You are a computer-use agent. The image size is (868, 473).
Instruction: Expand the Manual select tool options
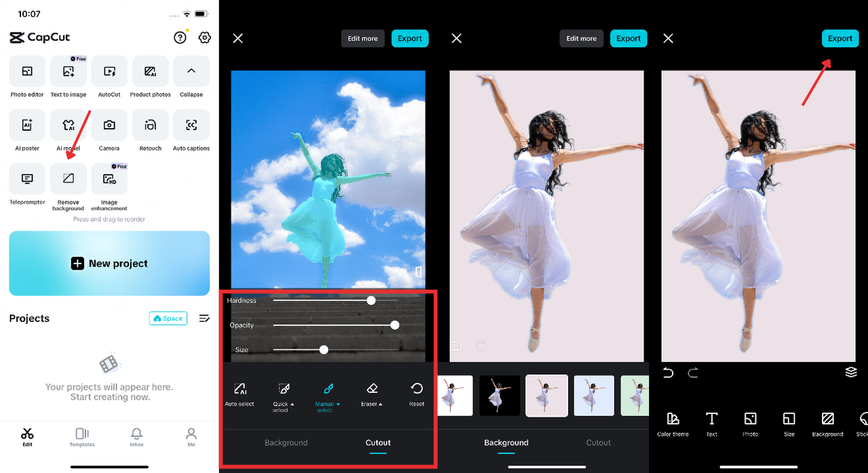coord(328,396)
